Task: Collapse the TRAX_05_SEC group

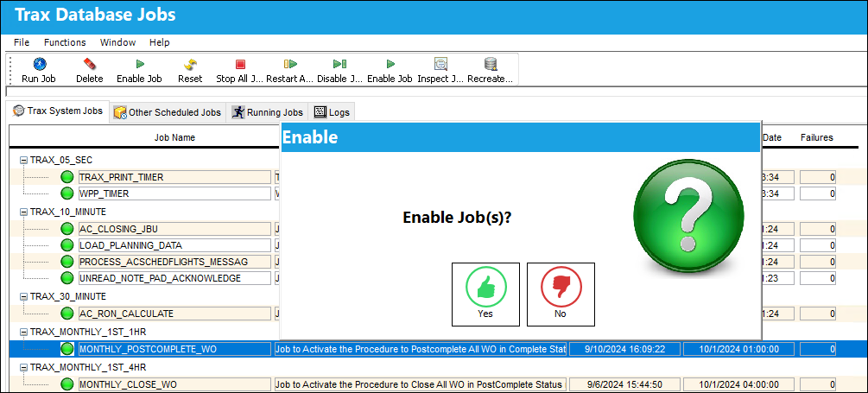Action: point(24,160)
